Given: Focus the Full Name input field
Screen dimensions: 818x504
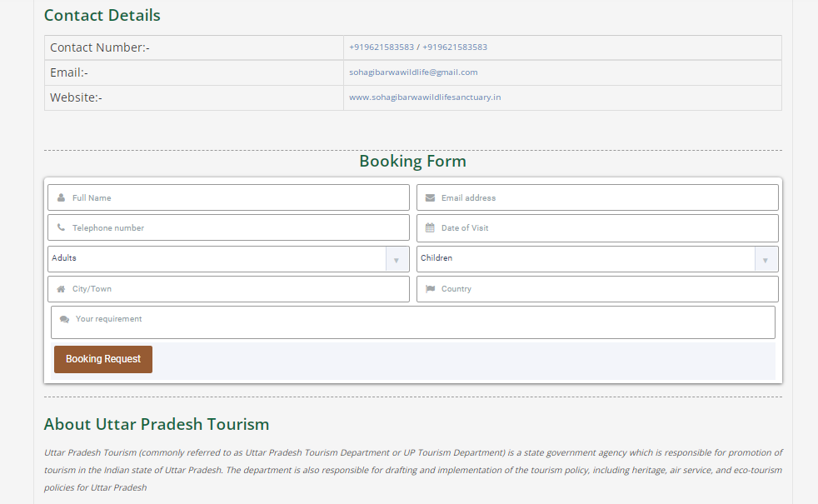Looking at the screenshot, I should point(228,197).
